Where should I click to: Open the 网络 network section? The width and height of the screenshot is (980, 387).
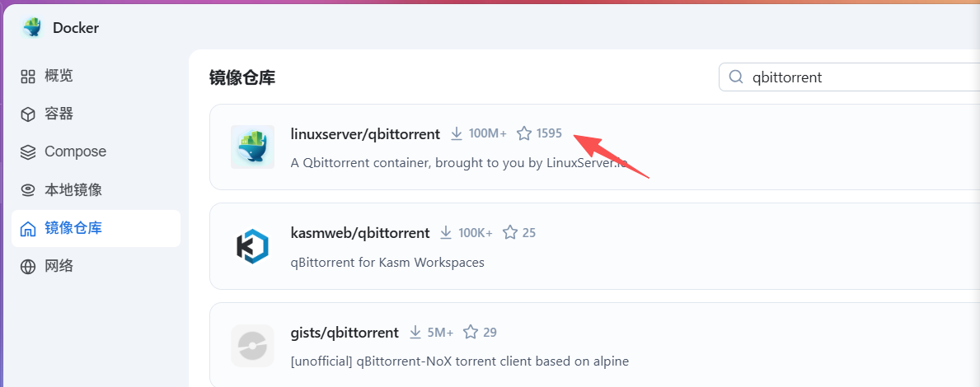(x=58, y=266)
